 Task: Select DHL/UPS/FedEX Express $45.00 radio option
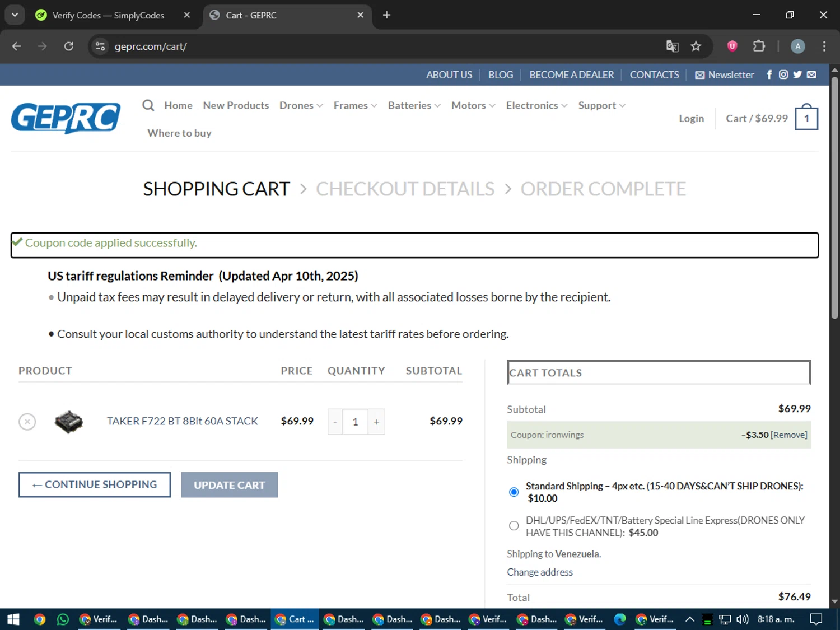[514, 526]
